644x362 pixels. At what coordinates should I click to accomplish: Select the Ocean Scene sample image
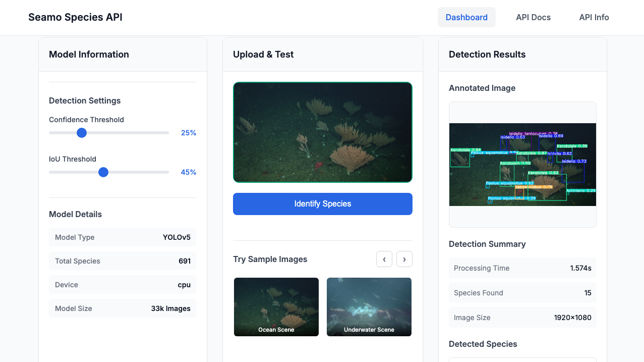tap(276, 306)
